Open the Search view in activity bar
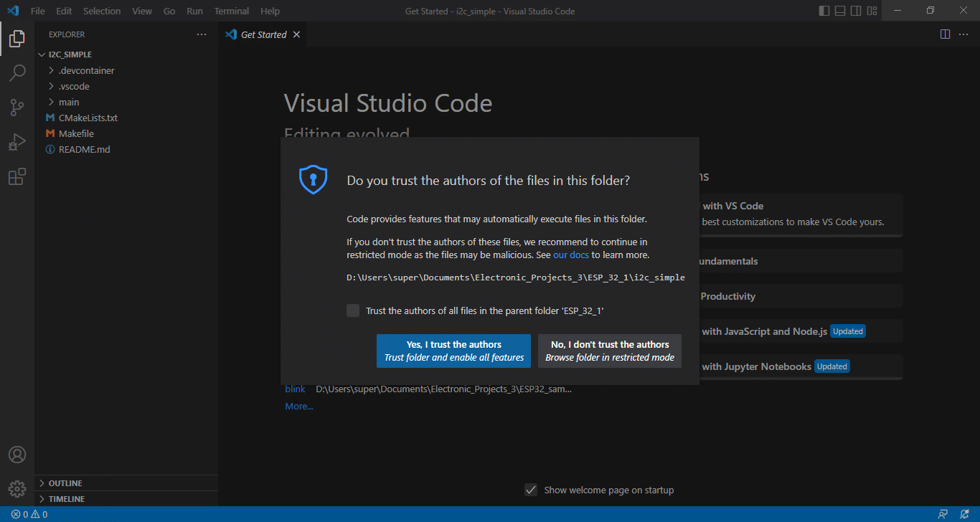This screenshot has height=522, width=980. 17,72
